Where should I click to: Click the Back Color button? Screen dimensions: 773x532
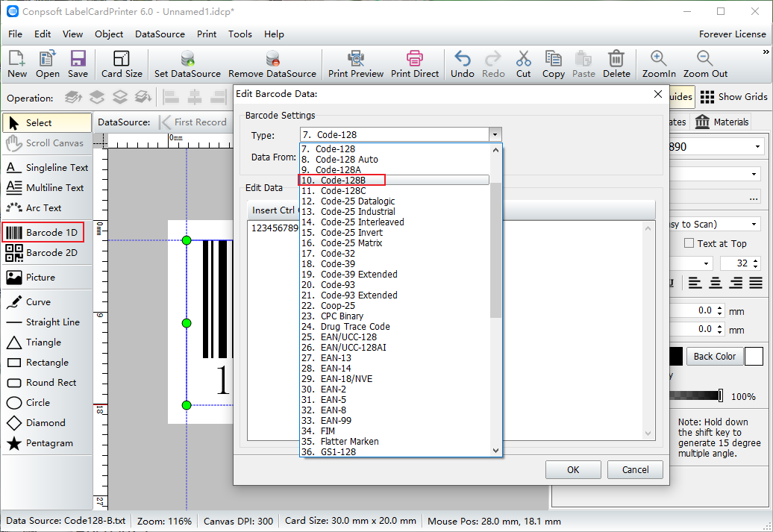(x=714, y=356)
